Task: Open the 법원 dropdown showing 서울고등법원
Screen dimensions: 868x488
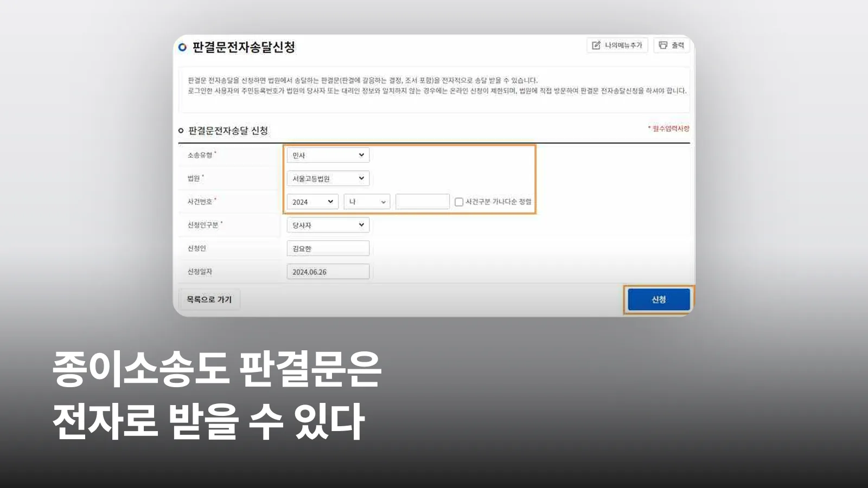Action: [328, 178]
